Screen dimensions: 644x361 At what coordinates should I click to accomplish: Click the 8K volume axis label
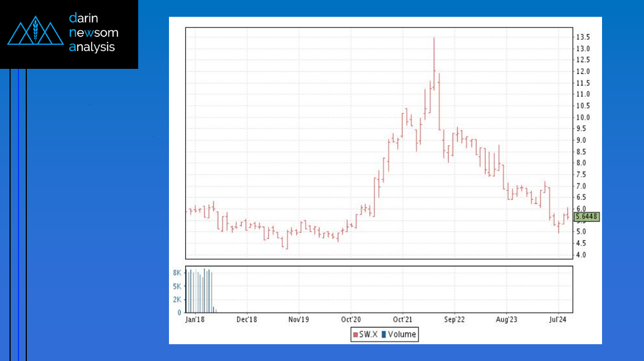(x=176, y=273)
